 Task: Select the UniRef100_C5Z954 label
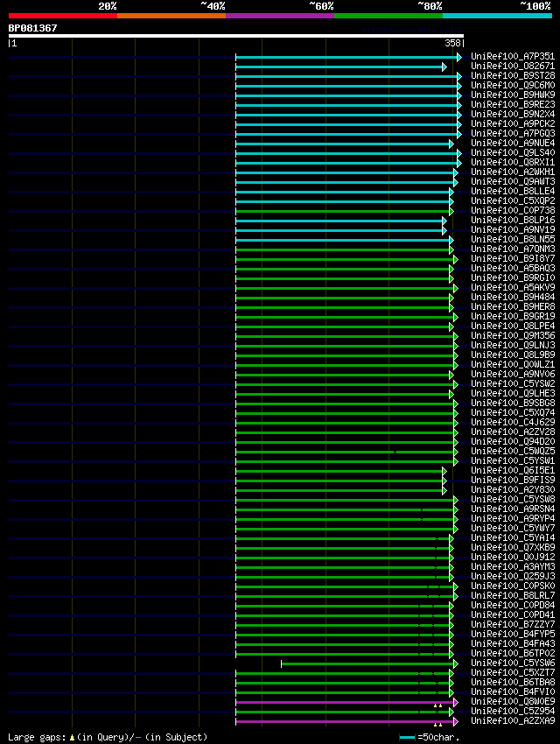coord(513,712)
